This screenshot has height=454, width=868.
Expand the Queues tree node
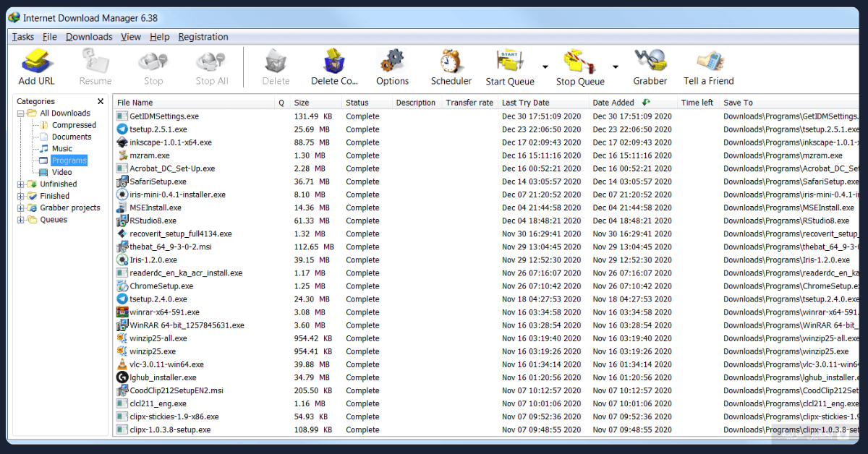click(x=21, y=220)
